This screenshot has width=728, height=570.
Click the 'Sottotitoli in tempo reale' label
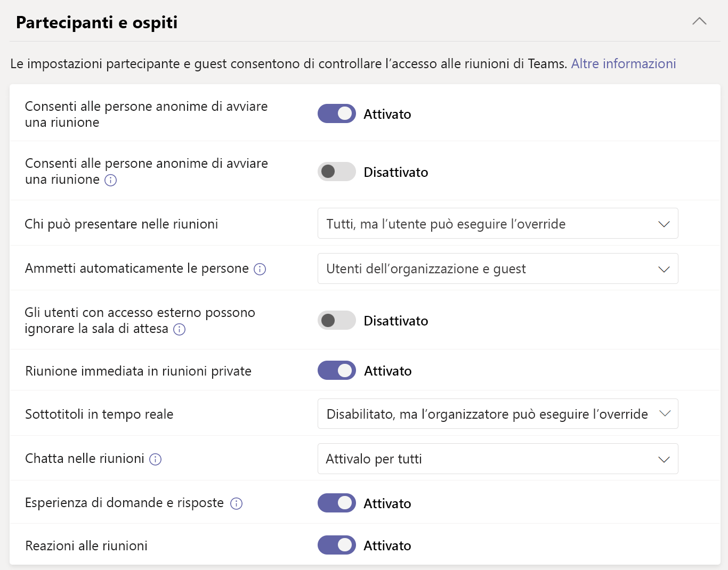(99, 414)
